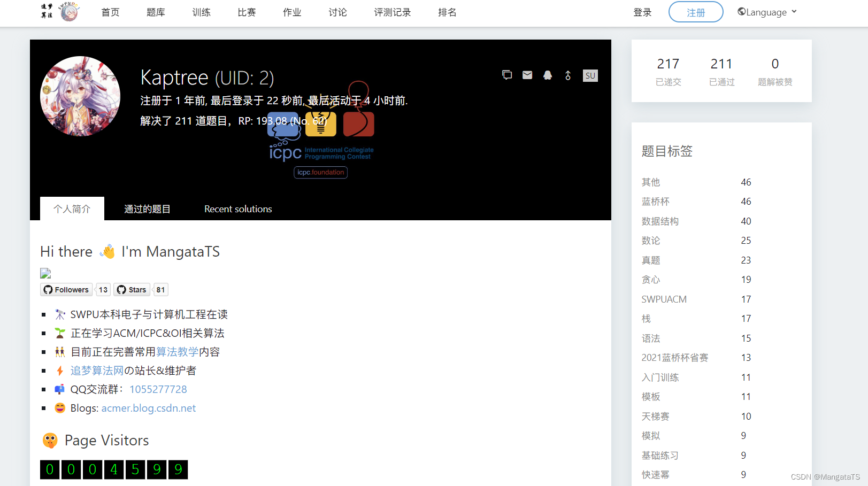Open 评测记录 in the navbar

[x=393, y=12]
